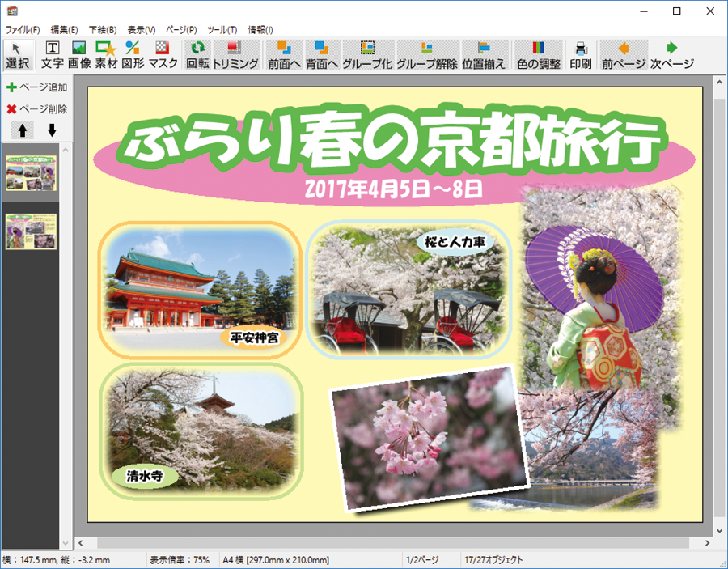The image size is (728, 569).
Task: Click the ページ追加 button
Action: click(x=37, y=87)
